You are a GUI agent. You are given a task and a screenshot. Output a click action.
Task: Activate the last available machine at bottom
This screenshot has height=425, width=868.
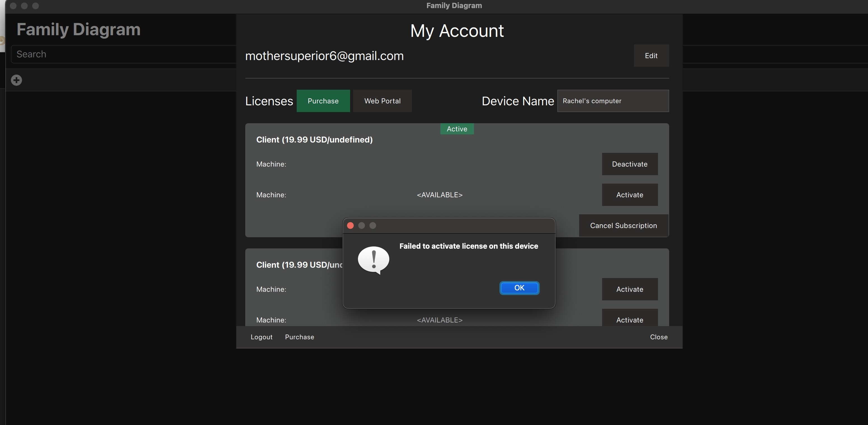[629, 318]
